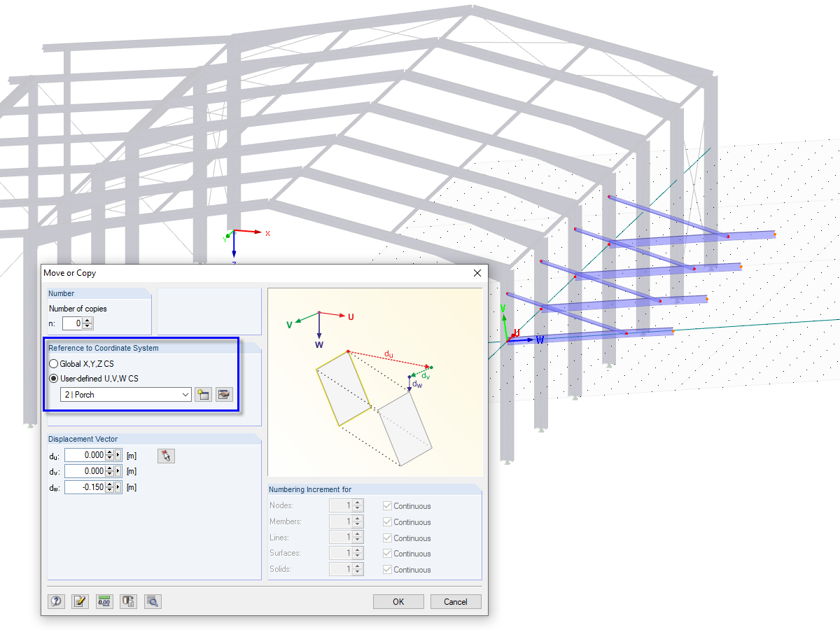
Task: Select the User-defined U,V,W CS option
Action: [54, 378]
